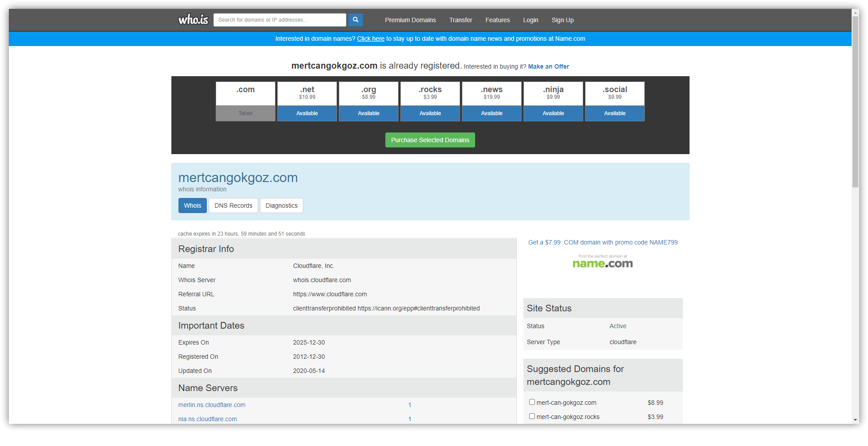Switch to the Diagnostics tab
The width and height of the screenshot is (868, 446).
click(282, 206)
